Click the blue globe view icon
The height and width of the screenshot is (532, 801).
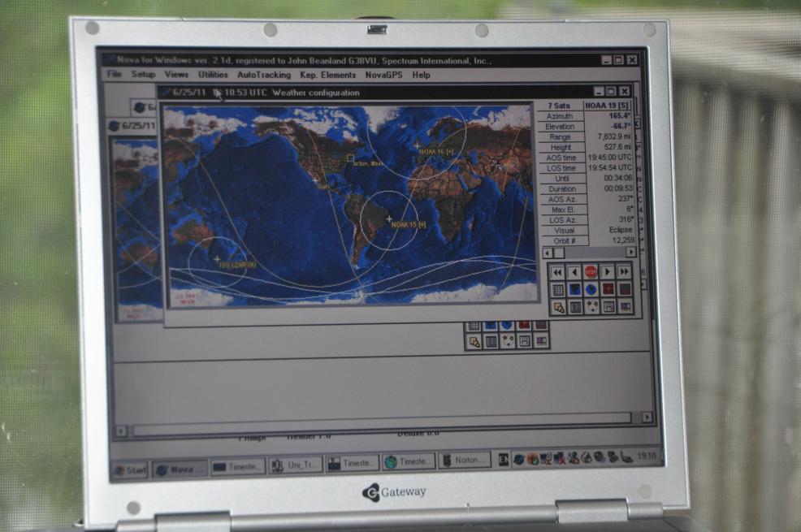(591, 290)
